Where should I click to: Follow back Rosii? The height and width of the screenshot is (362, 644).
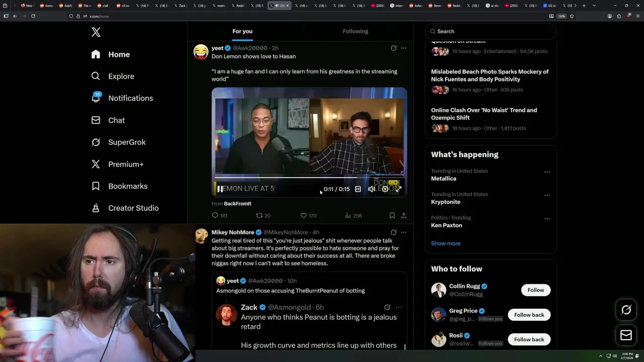529,339
